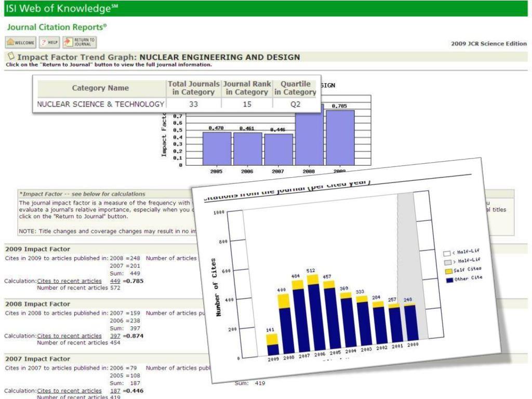The height and width of the screenshot is (399, 532).
Task: Click the Quartile in Category value Q2
Action: [x=295, y=104]
